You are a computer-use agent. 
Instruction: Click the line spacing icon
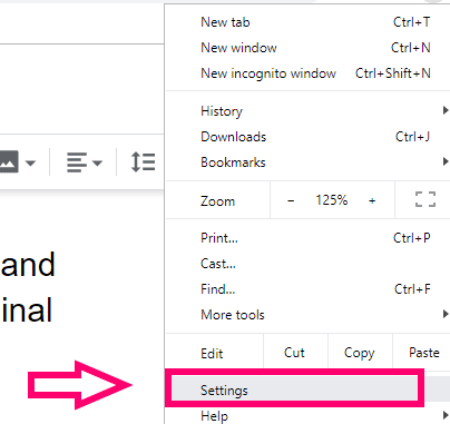pos(143,162)
